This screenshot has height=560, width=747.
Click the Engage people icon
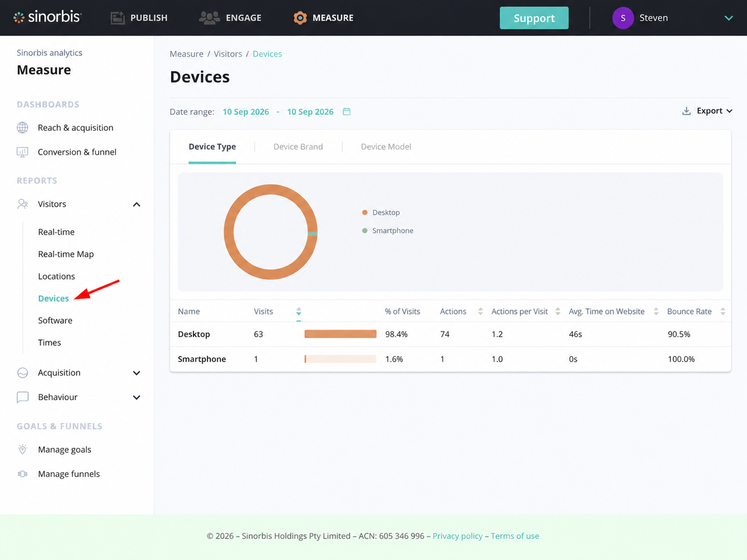point(209,18)
